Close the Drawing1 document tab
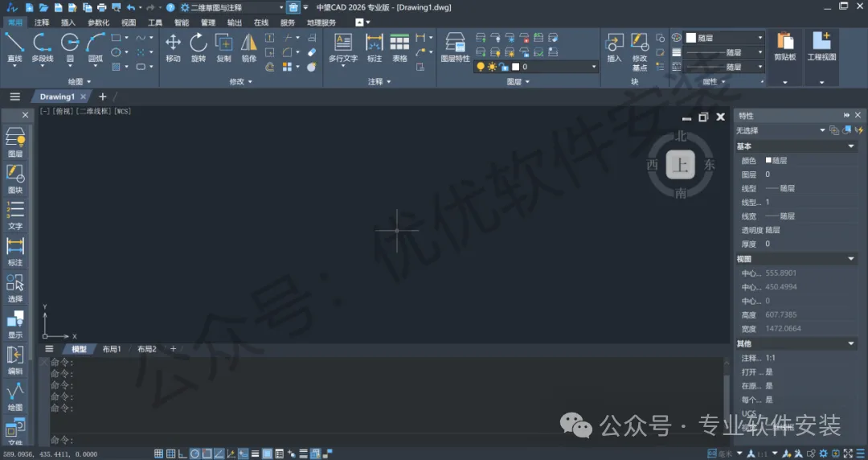This screenshot has width=868, height=460. (x=83, y=97)
